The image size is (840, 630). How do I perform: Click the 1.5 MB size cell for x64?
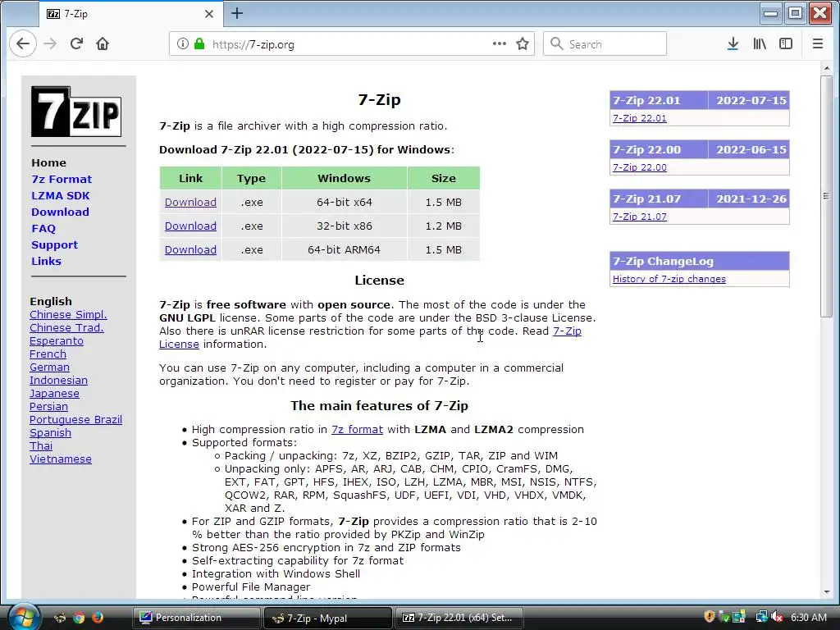click(444, 203)
